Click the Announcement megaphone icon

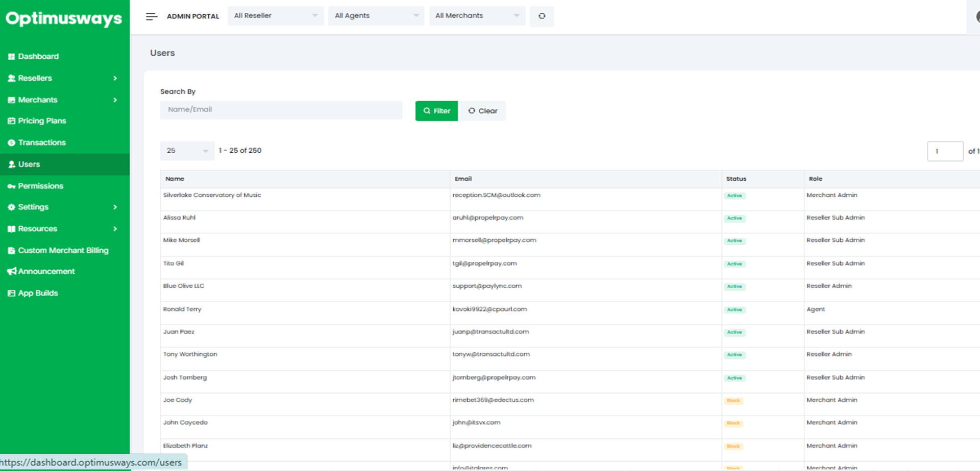pos(11,271)
